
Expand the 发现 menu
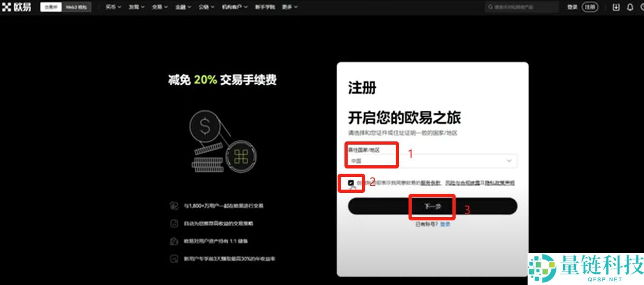click(137, 7)
